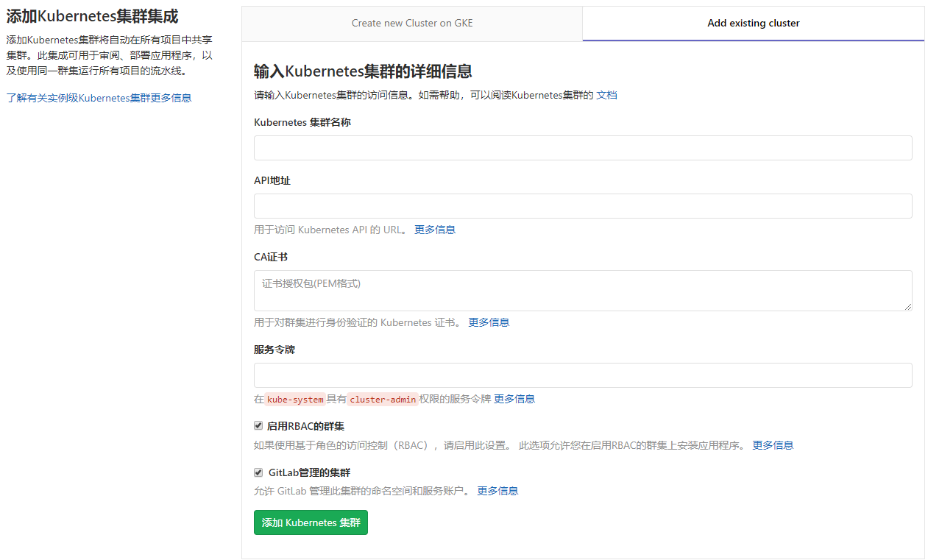Click the CA证书 field label
The width and height of the screenshot is (928, 560).
[x=271, y=258]
